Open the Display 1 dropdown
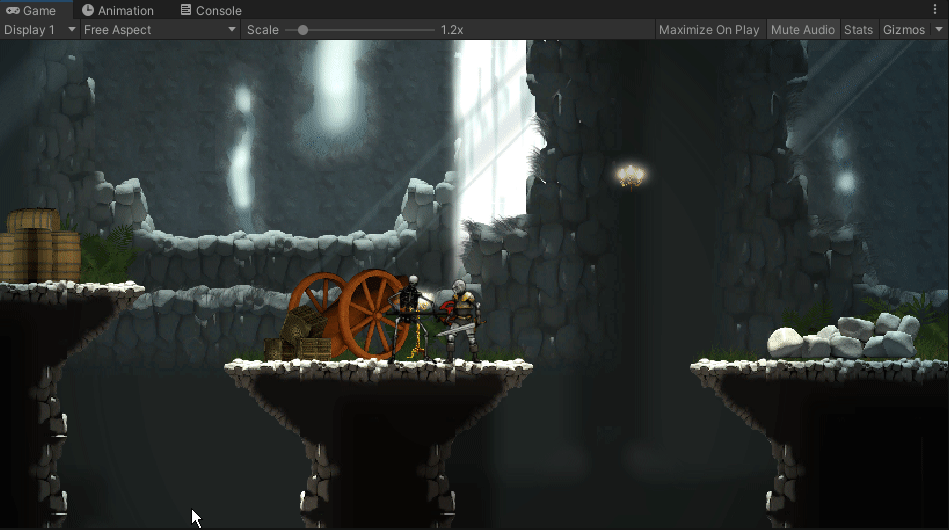Viewport: 949px width, 530px height. pos(39,30)
